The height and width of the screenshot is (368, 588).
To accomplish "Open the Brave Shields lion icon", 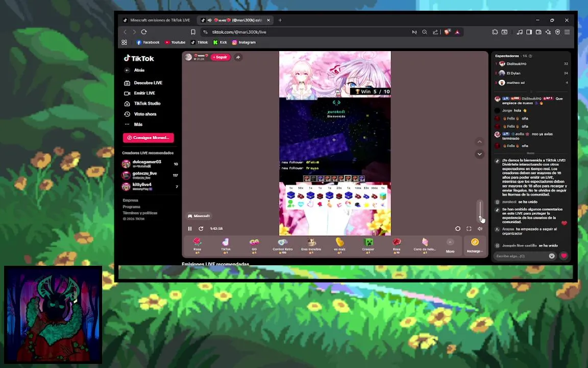I will click(x=447, y=32).
